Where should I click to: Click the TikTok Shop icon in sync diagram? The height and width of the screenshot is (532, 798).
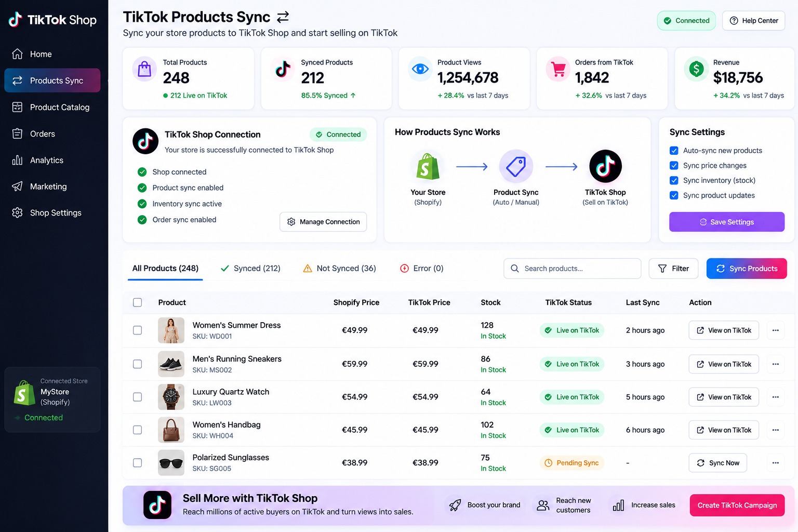tap(605, 166)
